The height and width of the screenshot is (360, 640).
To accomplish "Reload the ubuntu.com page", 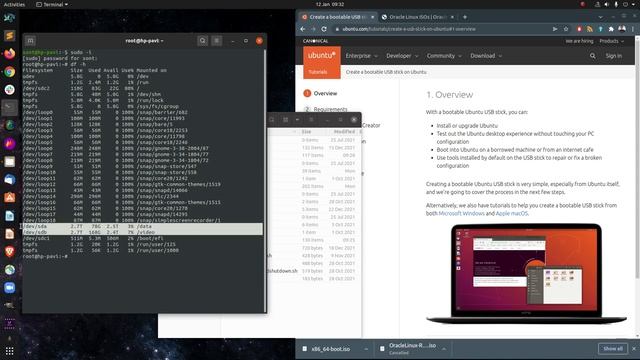I will click(324, 29).
